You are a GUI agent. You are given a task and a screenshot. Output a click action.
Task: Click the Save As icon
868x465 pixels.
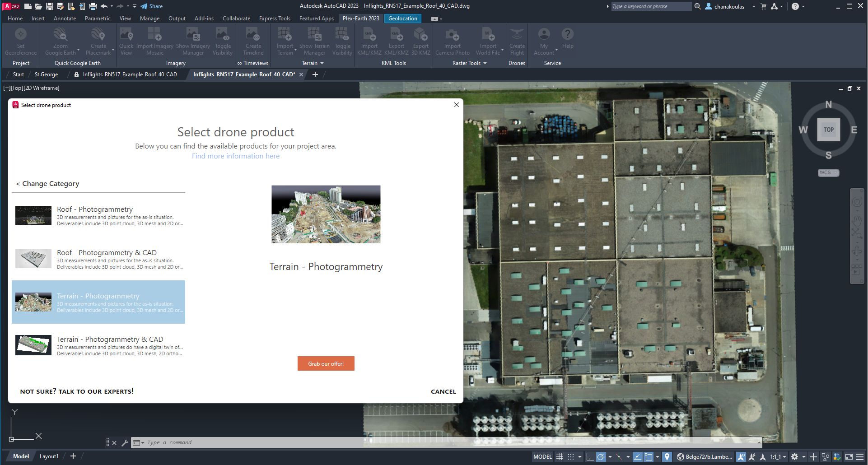pyautogui.click(x=61, y=6)
